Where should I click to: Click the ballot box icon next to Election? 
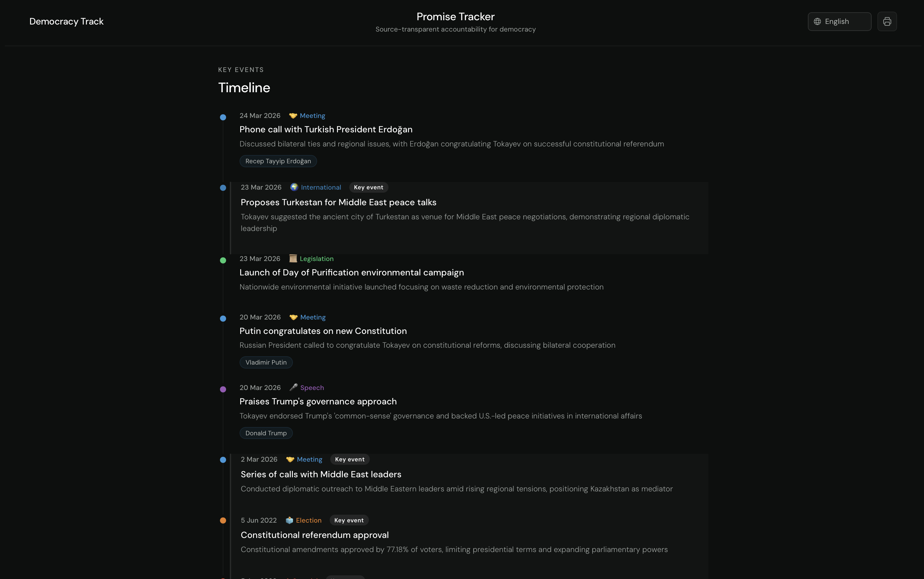click(x=290, y=520)
